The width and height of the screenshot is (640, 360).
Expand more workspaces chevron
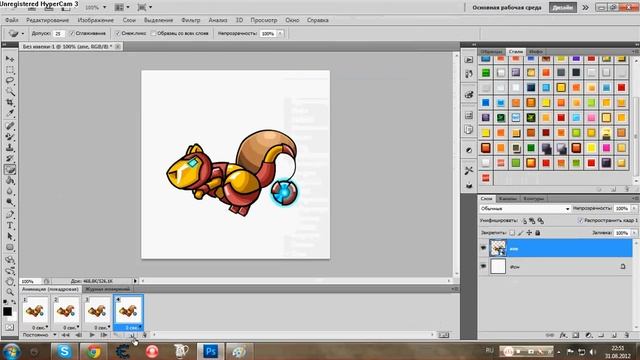(x=585, y=7)
